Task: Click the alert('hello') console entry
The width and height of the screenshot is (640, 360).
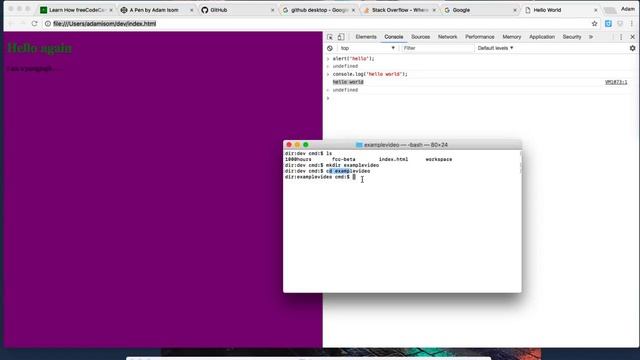Action: [x=353, y=59]
